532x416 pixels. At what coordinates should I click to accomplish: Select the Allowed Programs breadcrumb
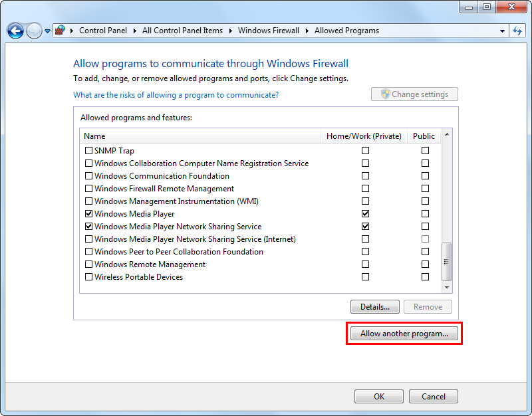pos(346,31)
